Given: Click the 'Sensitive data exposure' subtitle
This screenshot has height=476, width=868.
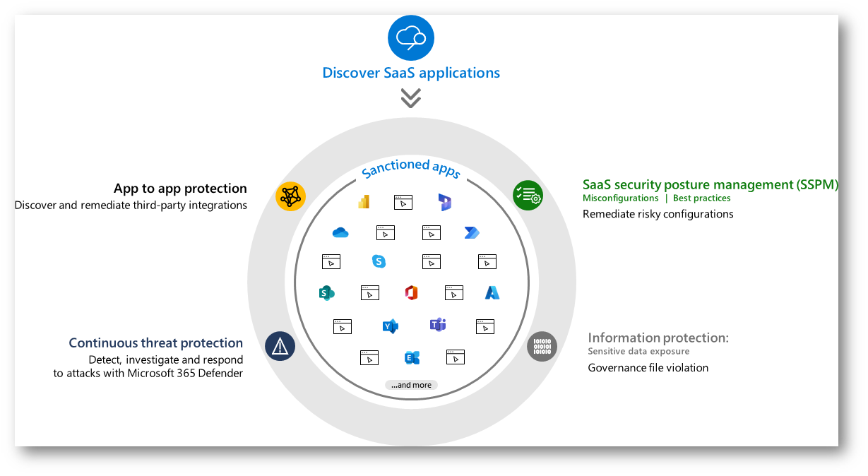Looking at the screenshot, I should tap(639, 352).
